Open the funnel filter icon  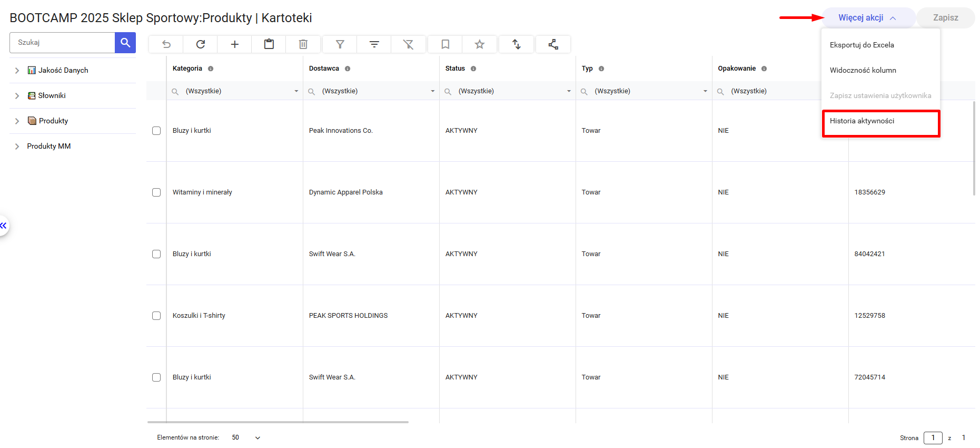tap(340, 44)
